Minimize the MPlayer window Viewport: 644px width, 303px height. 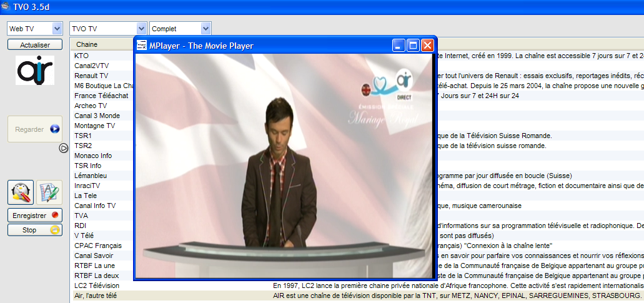click(x=399, y=45)
